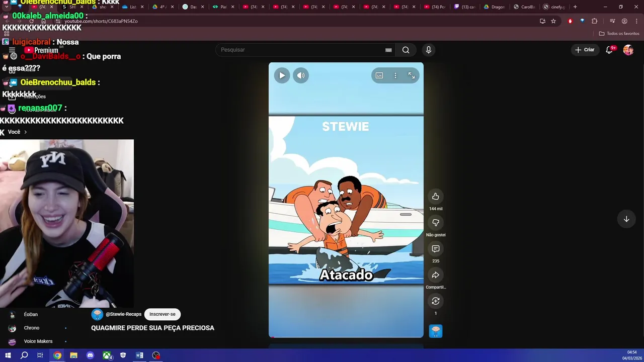Bookmark the page with the star icon

(553, 21)
